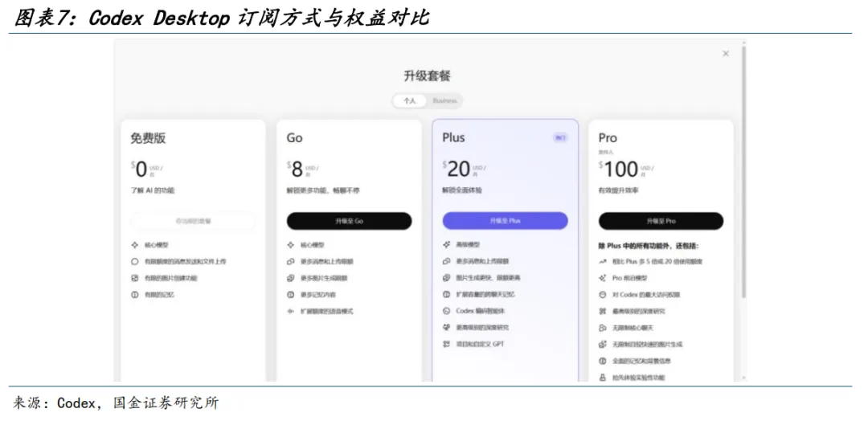Click the messages icon for 更多消息和上传限额 in Go card
Viewport: 868px width, 421px height.
291,261
